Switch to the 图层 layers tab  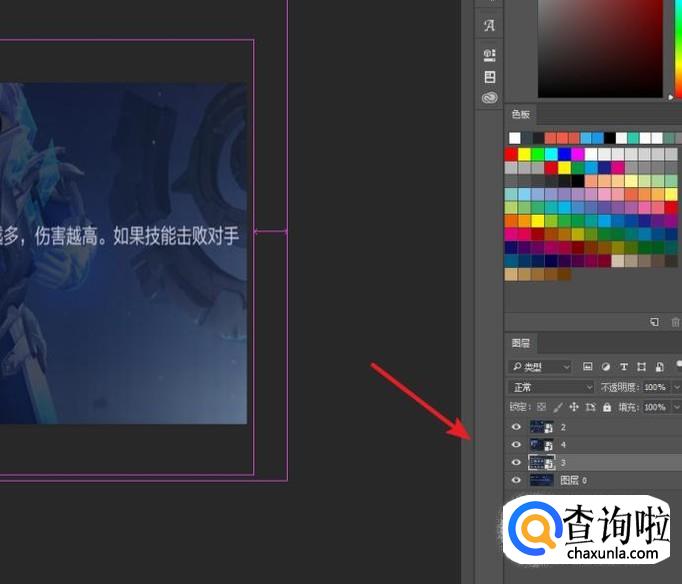(x=520, y=343)
